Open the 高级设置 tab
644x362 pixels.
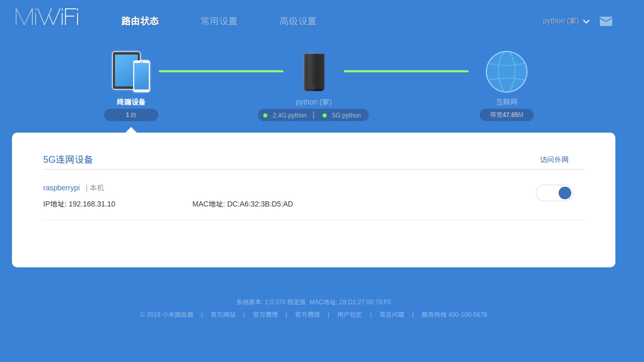coord(298,21)
